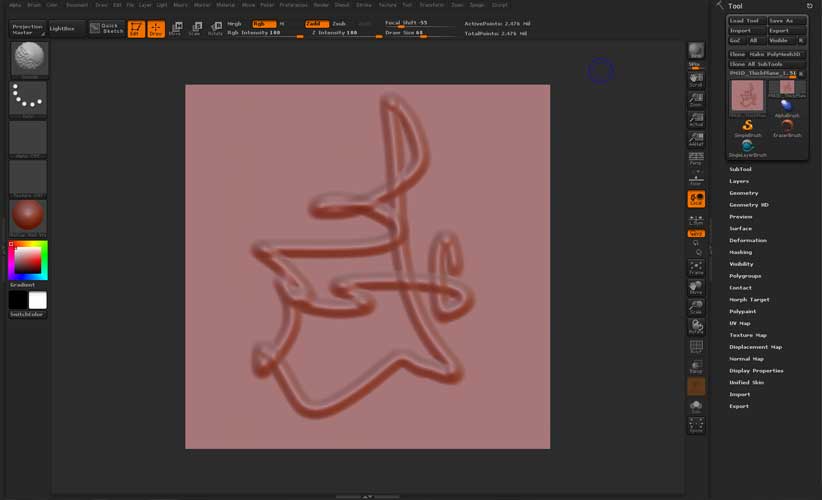The height and width of the screenshot is (500, 822).
Task: Click the Frame icon in right shelf
Action: pyautogui.click(x=696, y=268)
